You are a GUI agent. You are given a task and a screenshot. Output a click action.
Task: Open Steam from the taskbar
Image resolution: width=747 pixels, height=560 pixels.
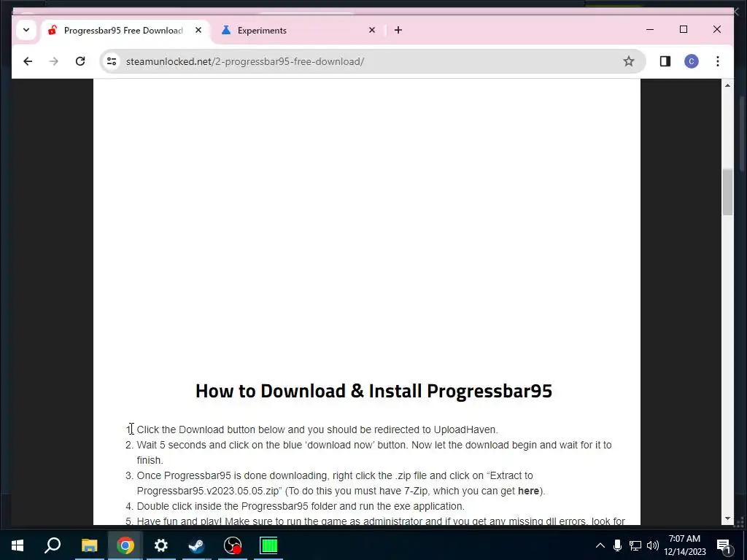(x=197, y=545)
